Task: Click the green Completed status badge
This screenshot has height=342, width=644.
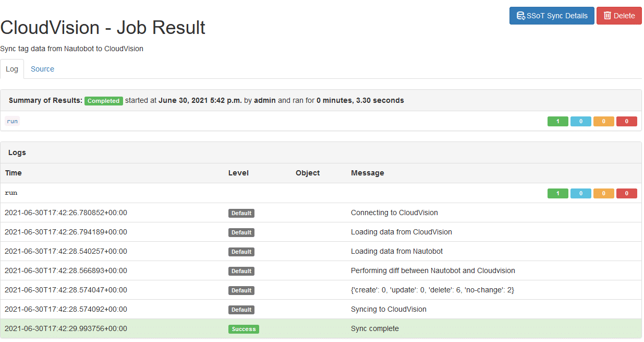Action: [104, 101]
